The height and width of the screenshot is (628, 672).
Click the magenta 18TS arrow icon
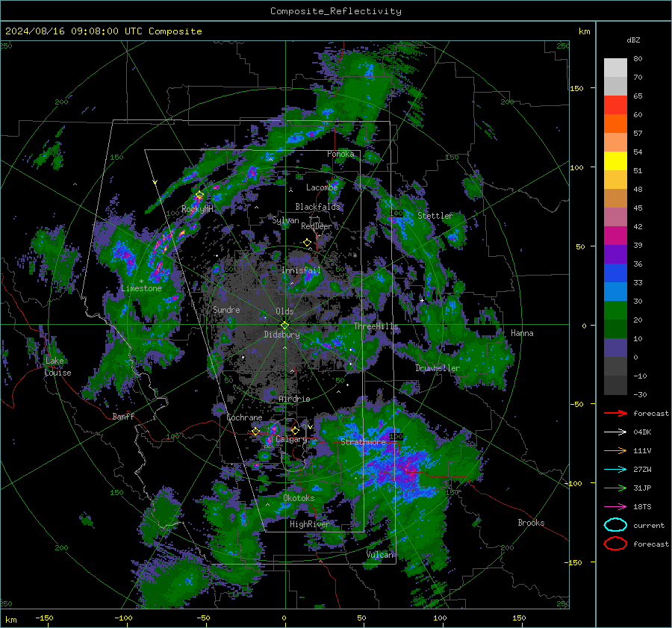pos(615,507)
